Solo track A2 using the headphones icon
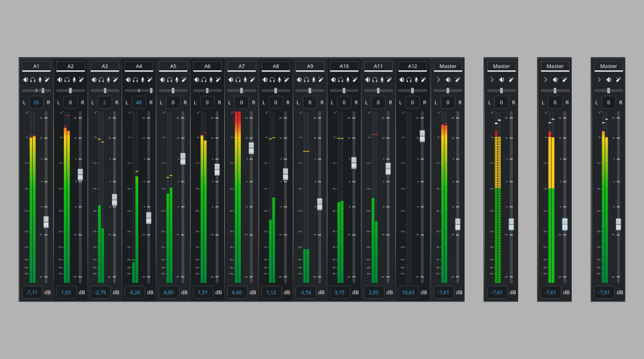644x359 pixels. 67,79
